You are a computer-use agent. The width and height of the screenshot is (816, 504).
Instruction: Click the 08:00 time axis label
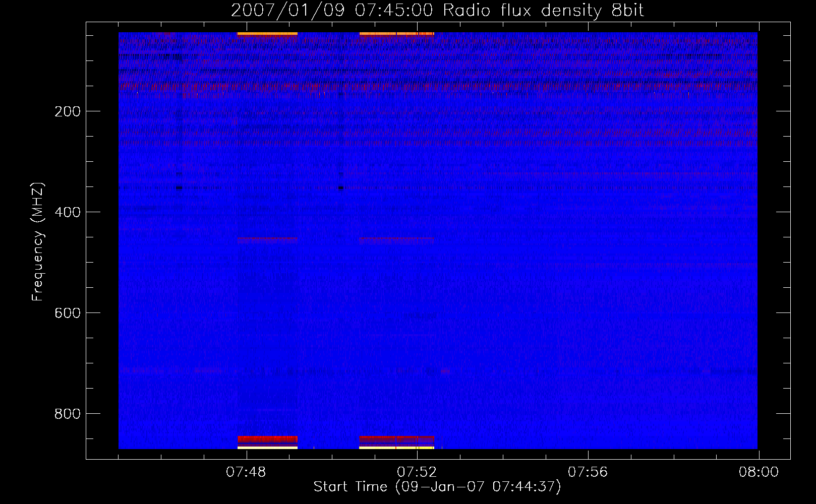click(x=759, y=472)
